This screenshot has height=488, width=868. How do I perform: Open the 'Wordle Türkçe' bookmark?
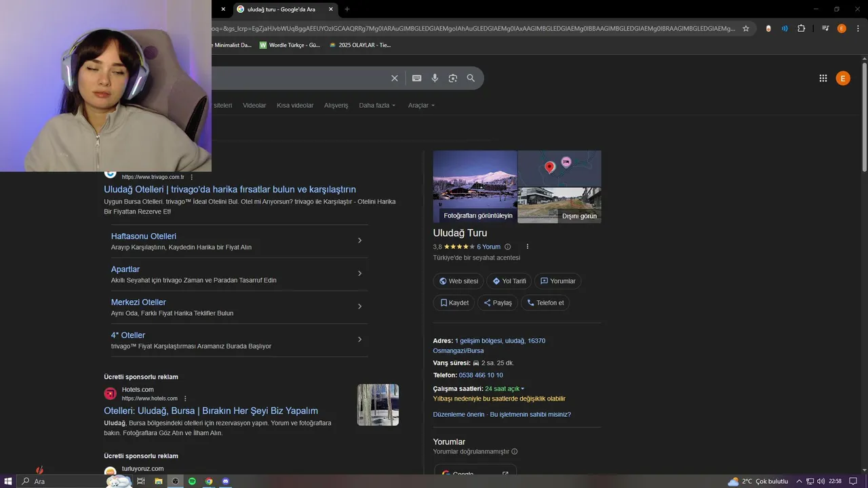pyautogui.click(x=290, y=45)
